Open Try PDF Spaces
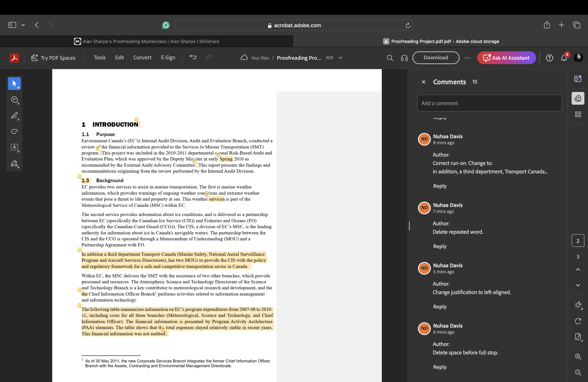 pos(53,58)
